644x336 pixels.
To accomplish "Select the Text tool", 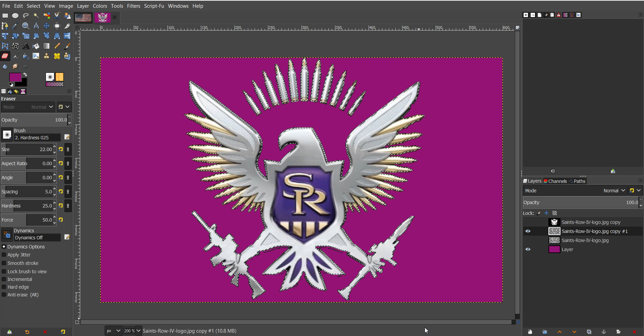I will pyautogui.click(x=26, y=46).
